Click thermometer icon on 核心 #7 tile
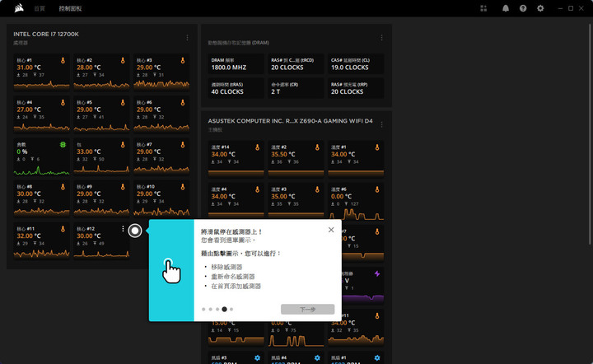Screen dimensions: 593x364 pos(183,144)
